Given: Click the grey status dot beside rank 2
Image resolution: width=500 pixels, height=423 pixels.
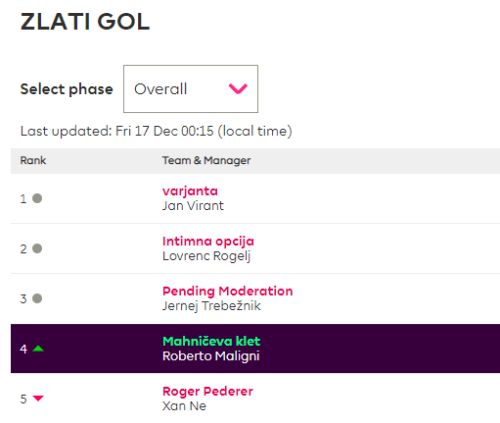Looking at the screenshot, I should [x=37, y=248].
